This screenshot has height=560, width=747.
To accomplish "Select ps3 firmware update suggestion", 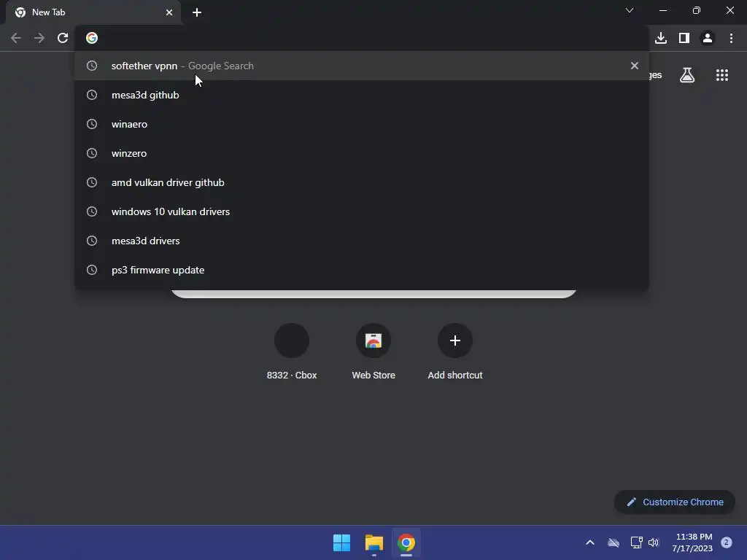I will point(362,270).
